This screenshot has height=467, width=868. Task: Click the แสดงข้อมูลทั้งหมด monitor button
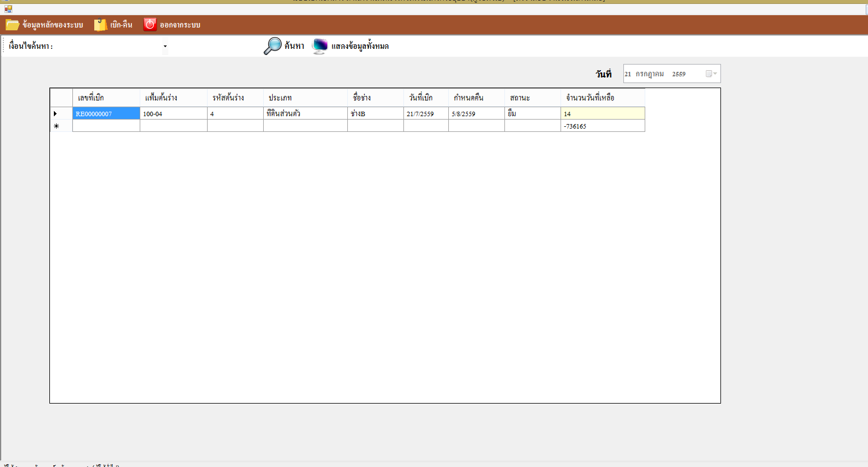click(x=350, y=46)
